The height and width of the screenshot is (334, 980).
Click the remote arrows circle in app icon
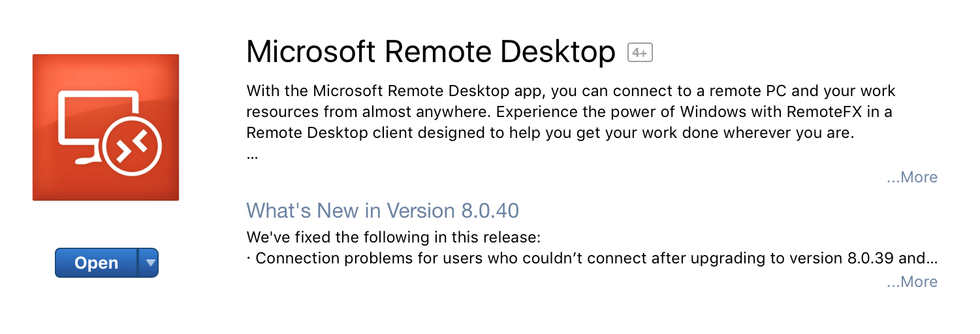pyautogui.click(x=133, y=147)
